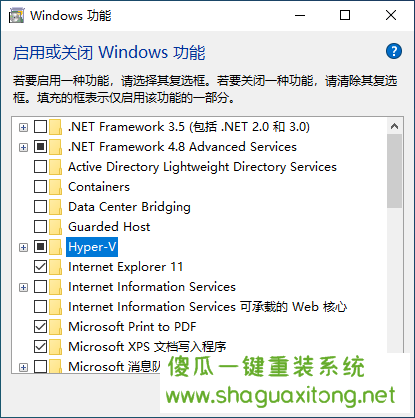Enable the Containers checkbox
Image resolution: width=415 pixels, height=418 pixels.
click(x=40, y=187)
